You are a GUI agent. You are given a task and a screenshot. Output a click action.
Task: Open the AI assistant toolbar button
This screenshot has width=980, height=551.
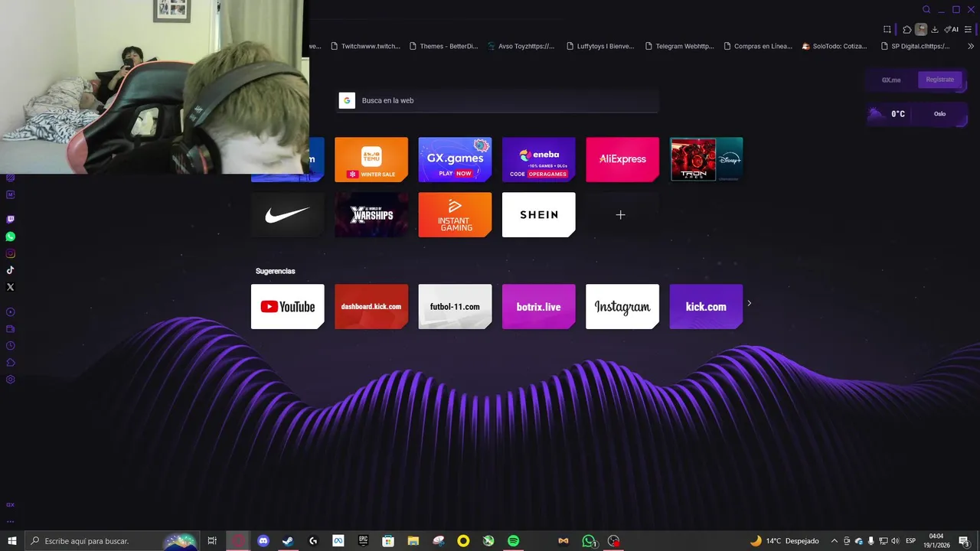click(x=951, y=29)
